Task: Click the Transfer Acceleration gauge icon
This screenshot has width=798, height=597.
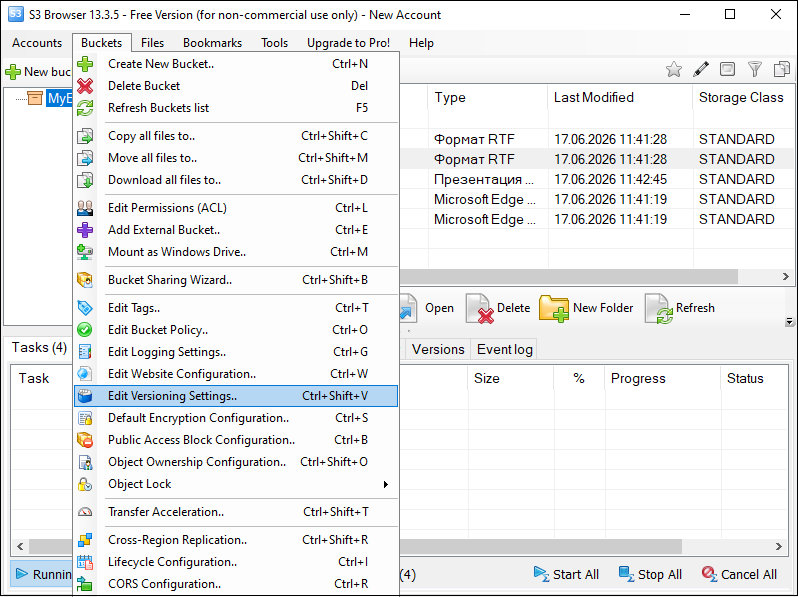Action: [x=85, y=512]
